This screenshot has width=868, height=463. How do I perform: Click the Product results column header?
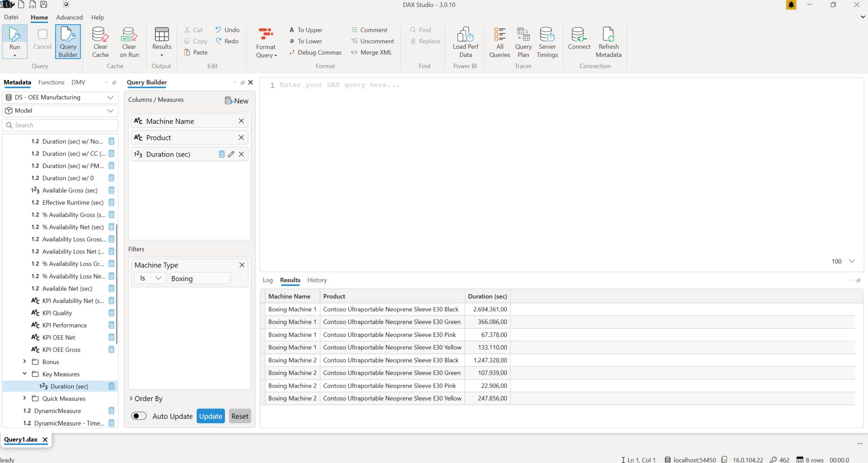pyautogui.click(x=392, y=296)
